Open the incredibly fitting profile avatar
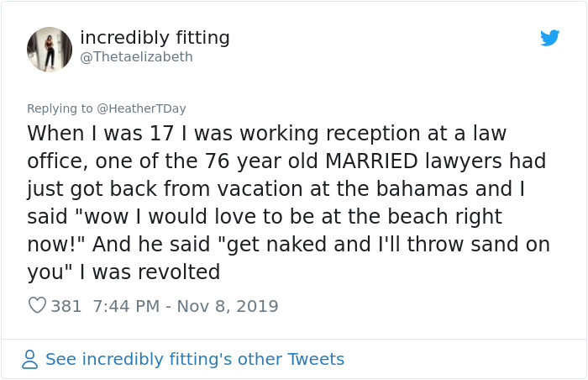This screenshot has width=588, height=380. point(50,49)
